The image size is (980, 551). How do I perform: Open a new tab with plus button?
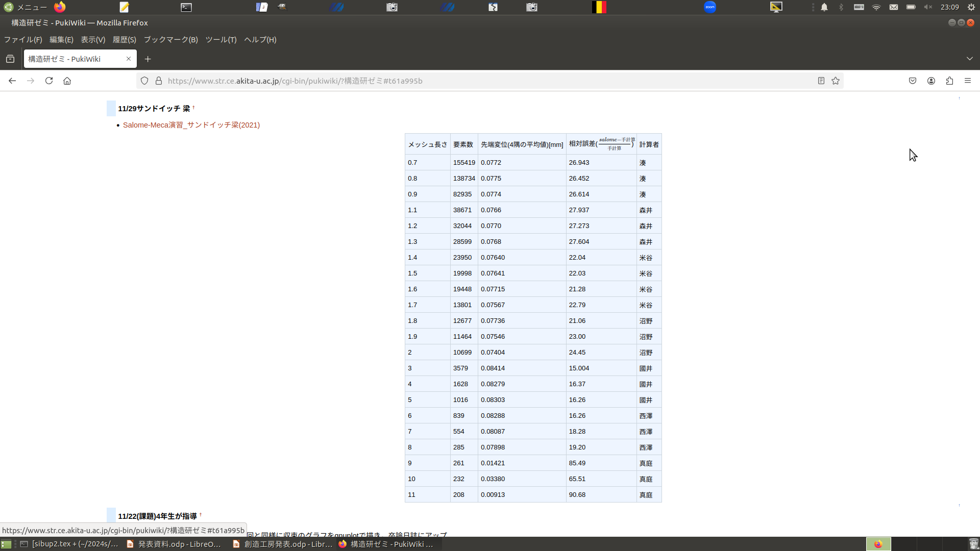[148, 59]
